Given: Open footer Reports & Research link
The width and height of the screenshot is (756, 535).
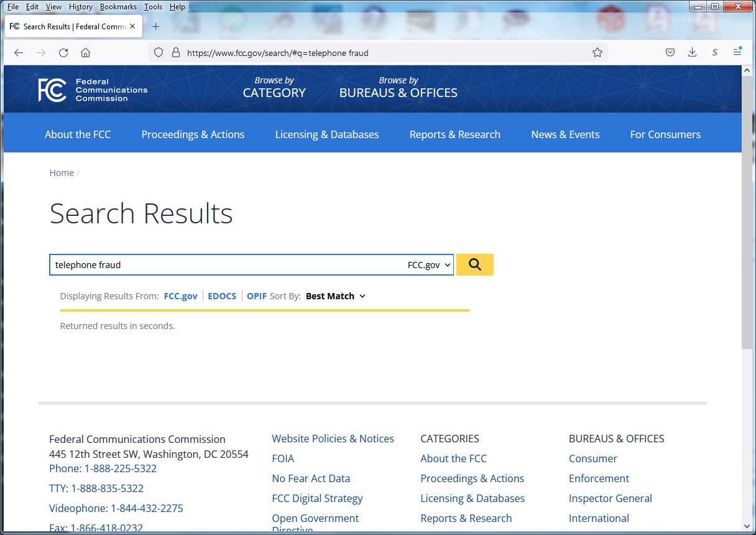Looking at the screenshot, I should 466,518.
